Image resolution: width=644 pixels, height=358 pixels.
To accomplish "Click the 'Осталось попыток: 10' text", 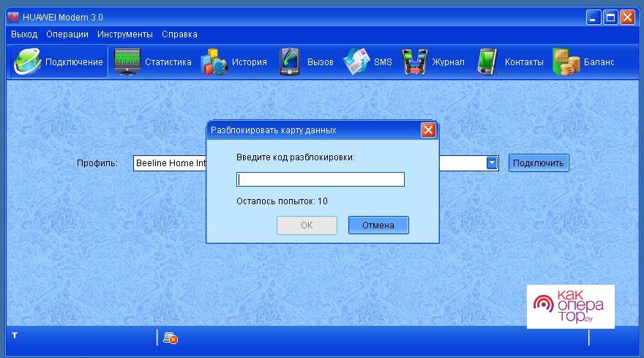I will coord(282,201).
